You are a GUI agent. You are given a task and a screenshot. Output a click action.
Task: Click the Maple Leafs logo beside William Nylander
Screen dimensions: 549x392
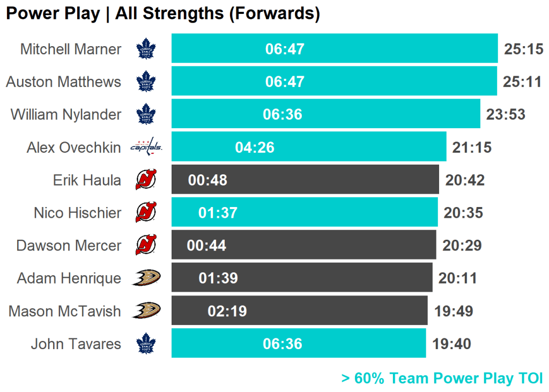(x=145, y=114)
